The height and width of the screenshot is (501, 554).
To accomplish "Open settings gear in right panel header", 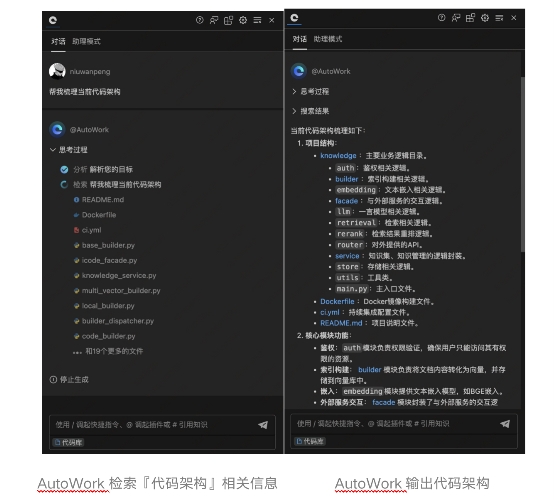I will (485, 18).
